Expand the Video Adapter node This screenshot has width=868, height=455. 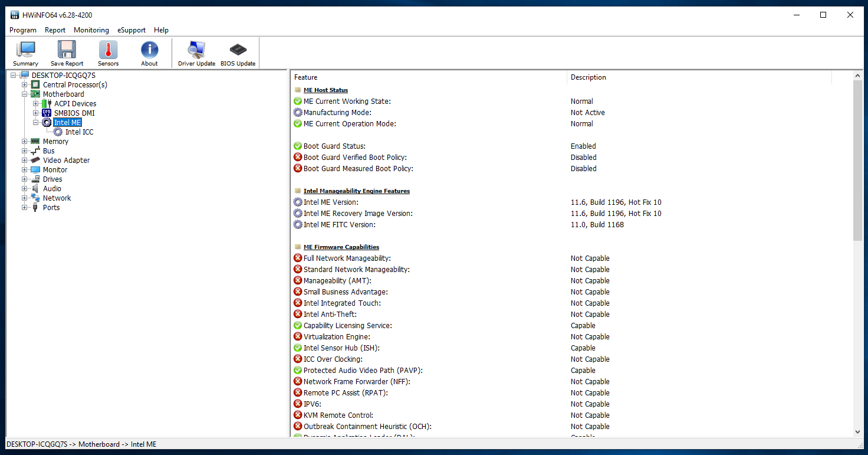[25, 161]
